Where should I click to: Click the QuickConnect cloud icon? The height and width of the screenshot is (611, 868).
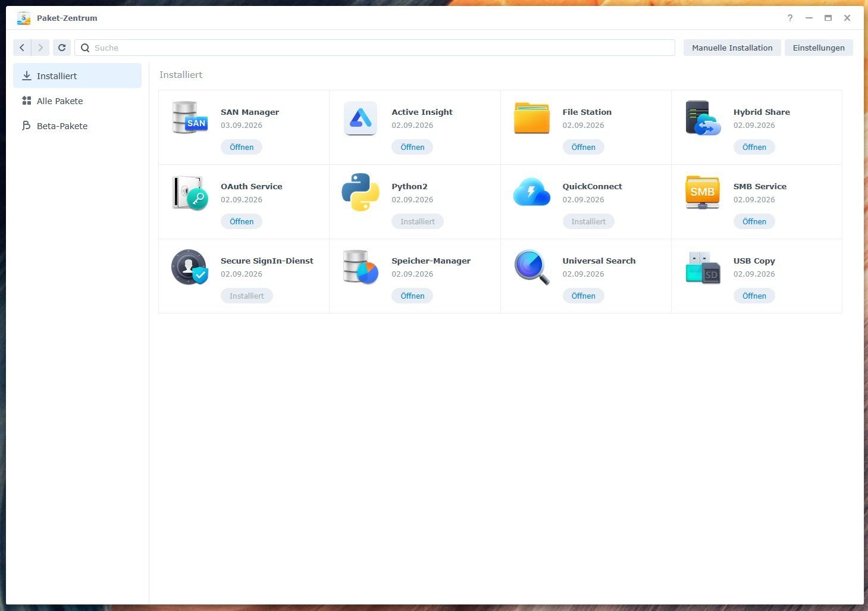532,192
